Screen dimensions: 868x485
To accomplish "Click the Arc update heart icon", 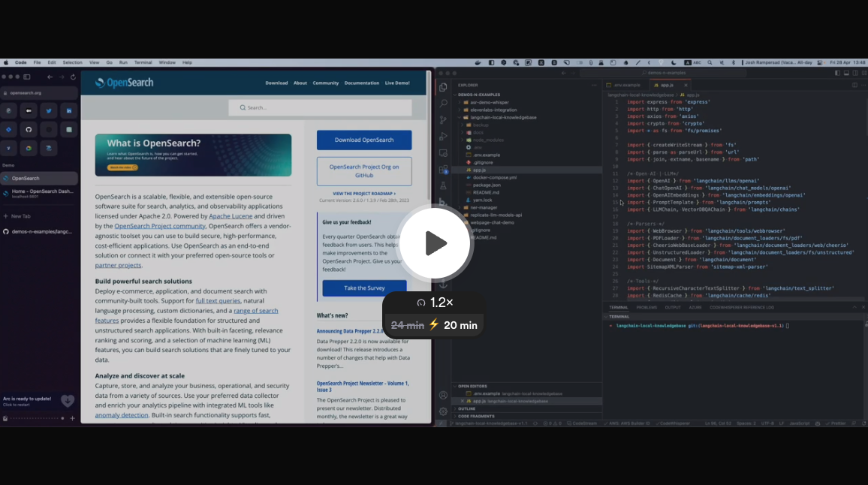I will tap(68, 400).
